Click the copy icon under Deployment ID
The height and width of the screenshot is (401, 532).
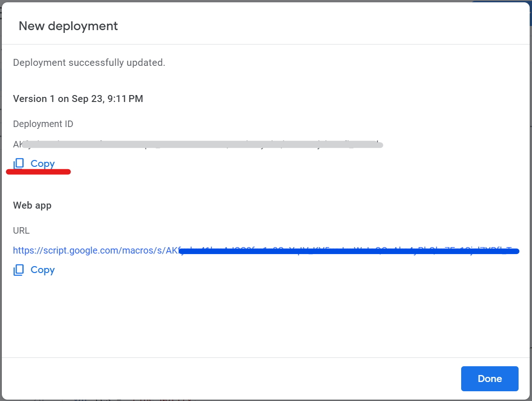pos(19,164)
